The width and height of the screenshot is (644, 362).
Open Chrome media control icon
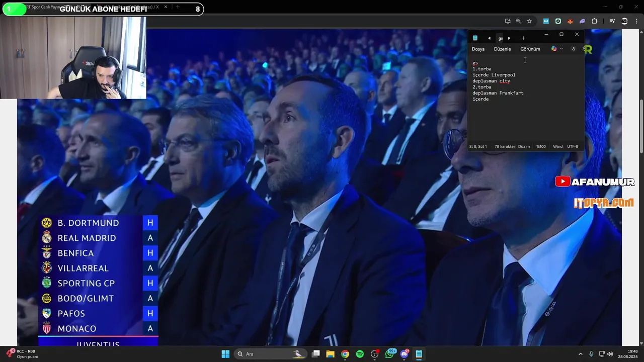pos(612,21)
